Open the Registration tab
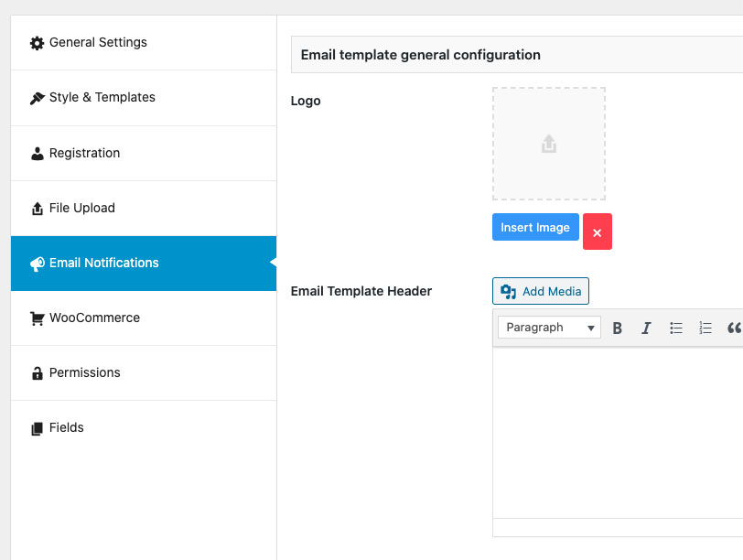Viewport: 743px width, 560px height. [144, 153]
